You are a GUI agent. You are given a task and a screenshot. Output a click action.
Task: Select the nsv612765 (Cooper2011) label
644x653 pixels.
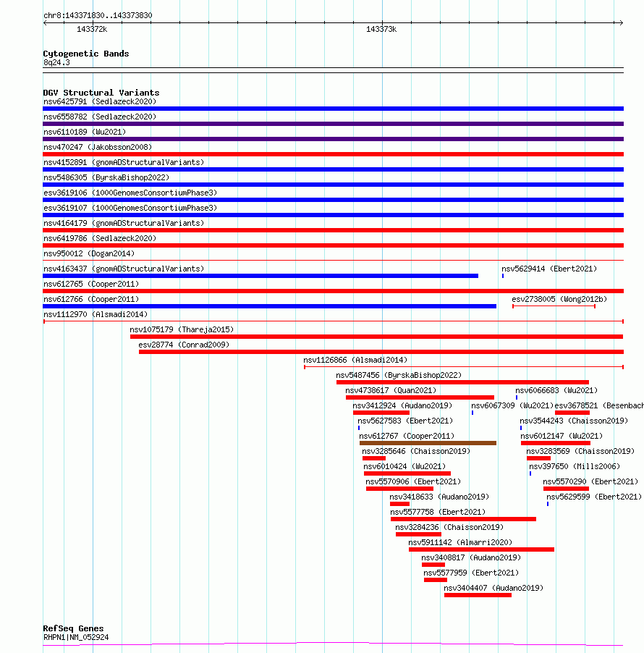pyautogui.click(x=91, y=284)
